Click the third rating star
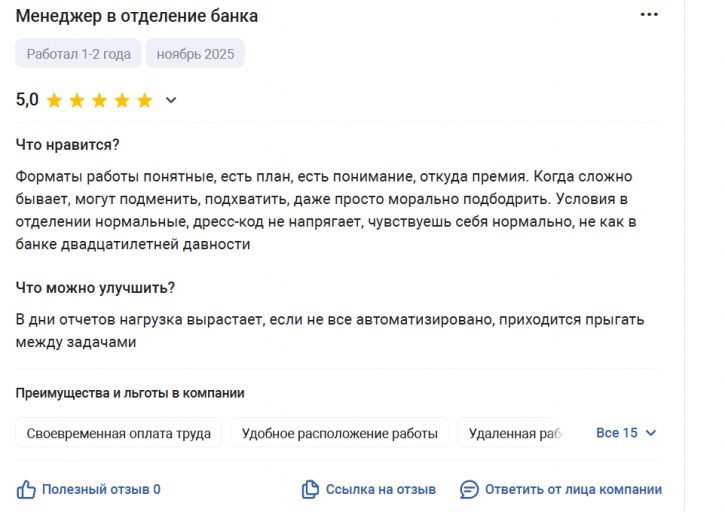 [x=99, y=100]
